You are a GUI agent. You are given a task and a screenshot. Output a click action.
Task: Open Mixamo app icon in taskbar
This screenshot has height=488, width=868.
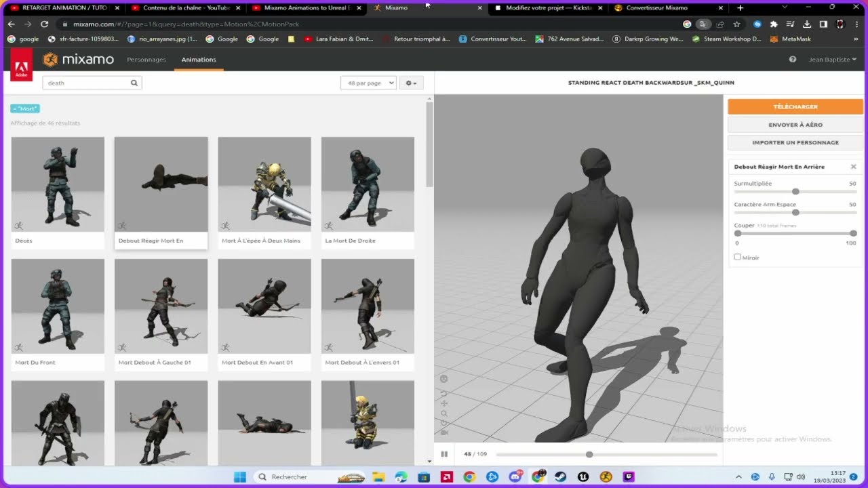(606, 476)
